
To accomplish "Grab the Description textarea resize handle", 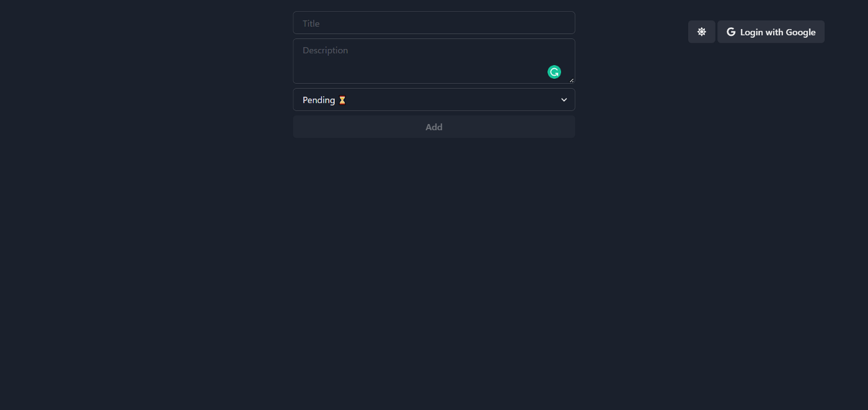I will tap(571, 80).
